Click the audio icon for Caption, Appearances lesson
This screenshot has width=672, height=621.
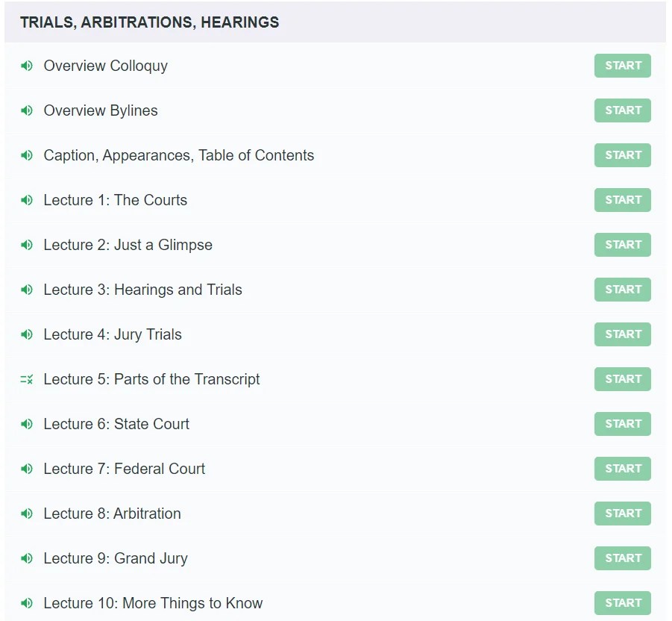pos(27,155)
